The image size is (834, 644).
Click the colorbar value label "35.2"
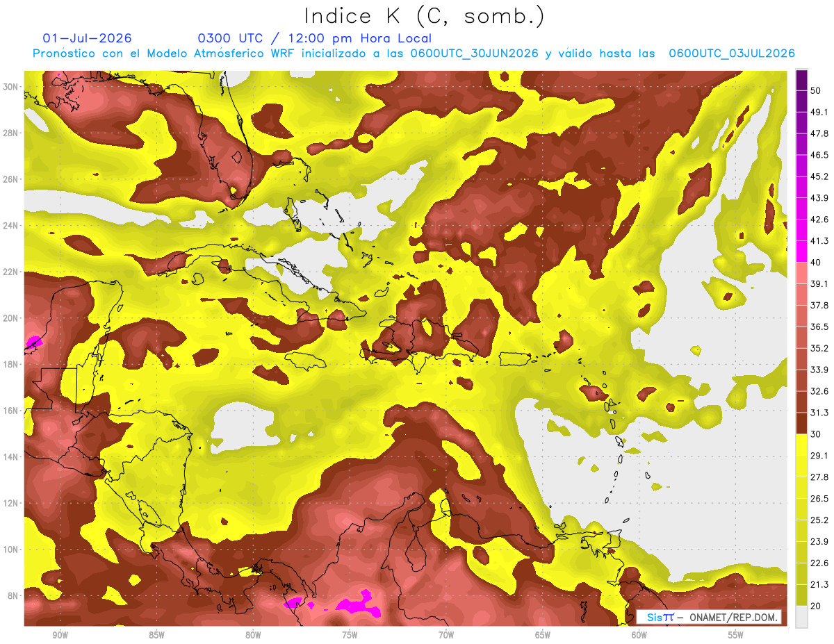[x=819, y=348]
